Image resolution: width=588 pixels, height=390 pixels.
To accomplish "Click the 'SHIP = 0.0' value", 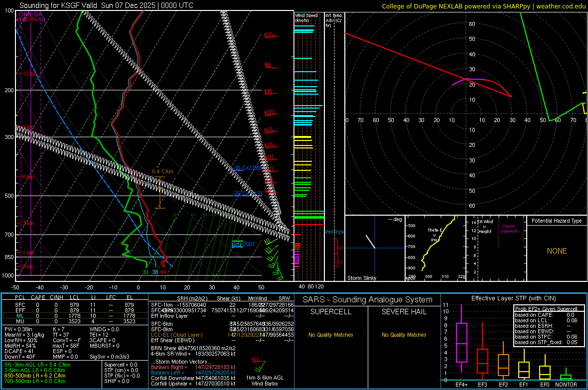I will point(117,381).
